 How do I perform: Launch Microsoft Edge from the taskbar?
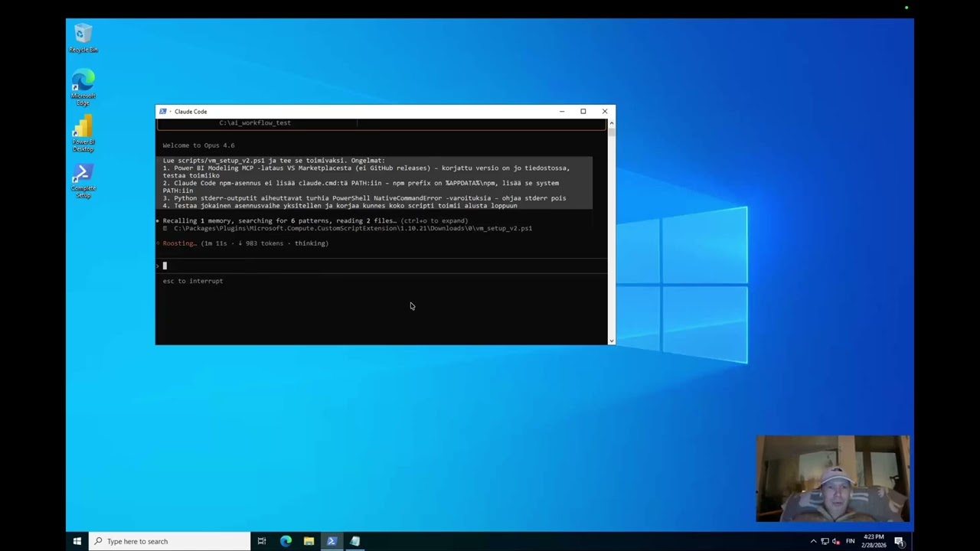coord(286,541)
